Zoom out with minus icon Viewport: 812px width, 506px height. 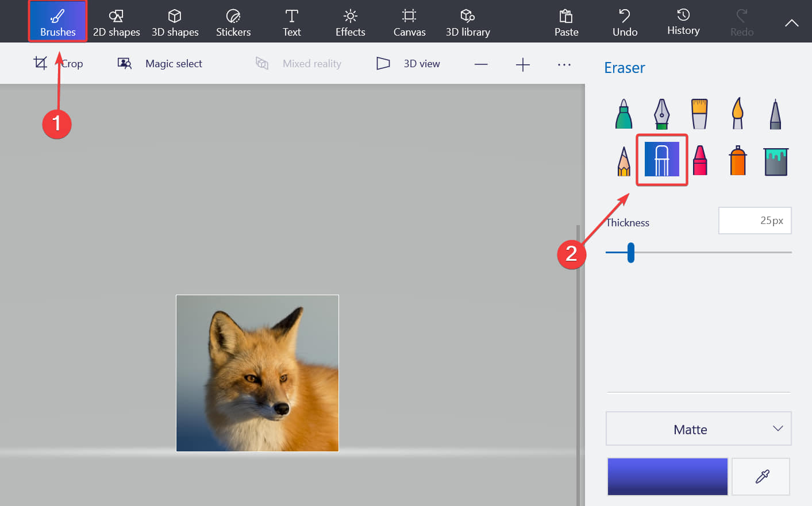click(x=481, y=64)
